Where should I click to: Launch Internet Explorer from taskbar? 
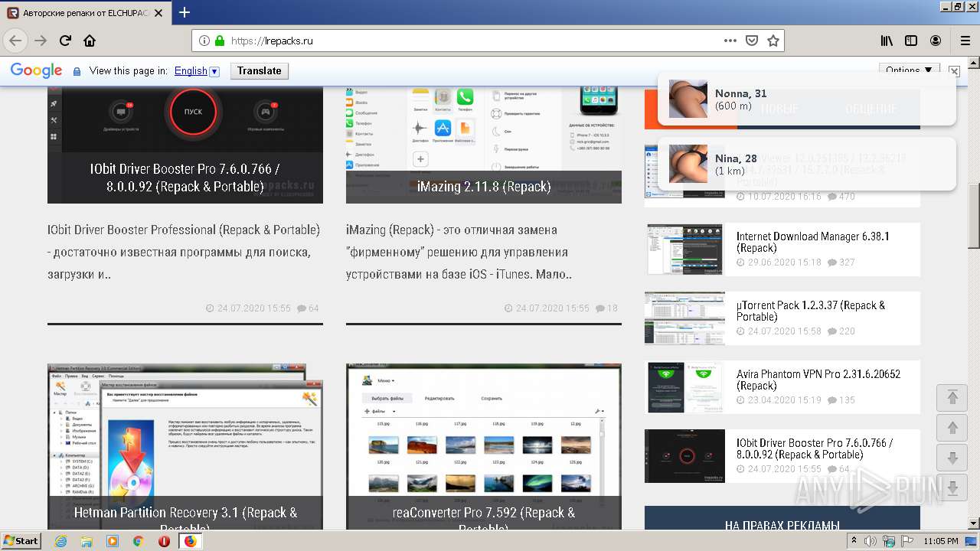pyautogui.click(x=61, y=541)
